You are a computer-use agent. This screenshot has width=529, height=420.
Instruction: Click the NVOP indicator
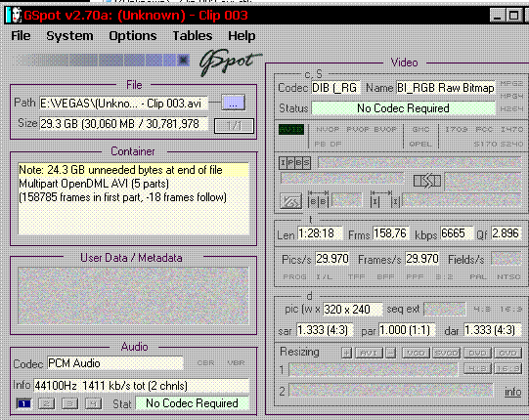pos(328,130)
